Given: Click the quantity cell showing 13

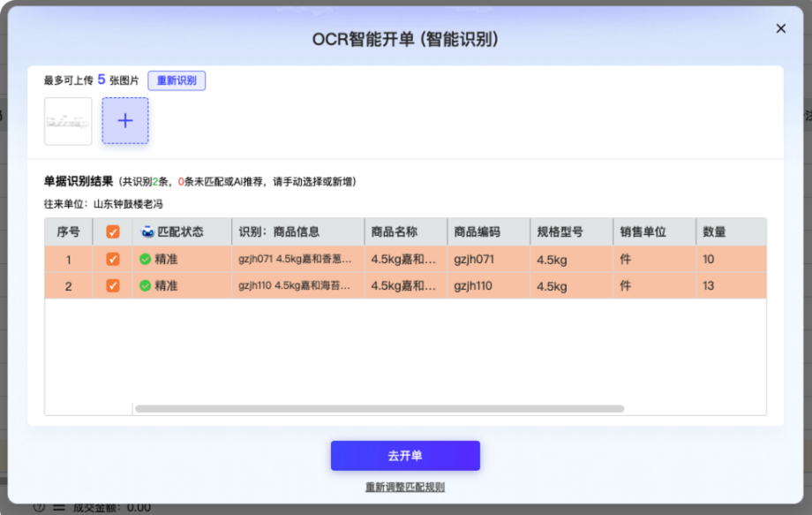Looking at the screenshot, I should [x=731, y=285].
